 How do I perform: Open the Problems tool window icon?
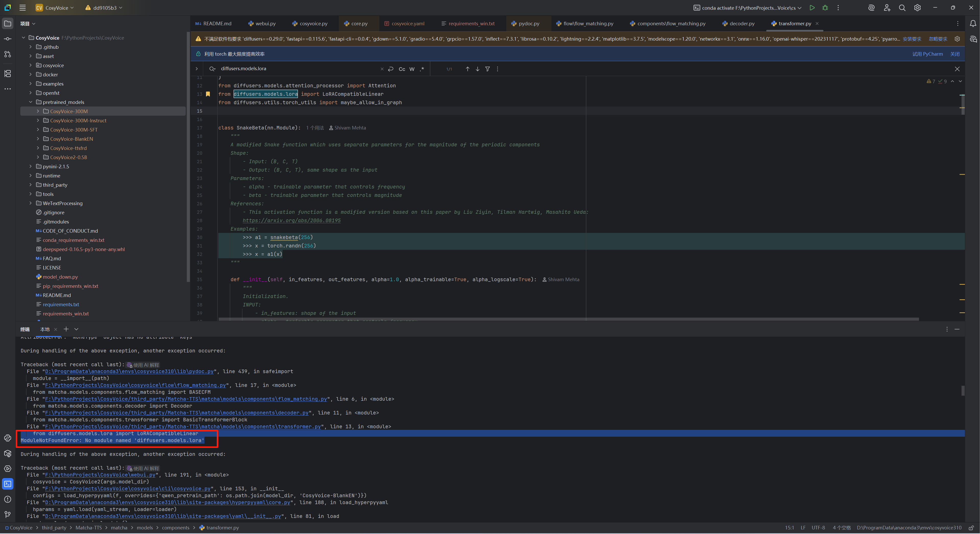(x=8, y=499)
